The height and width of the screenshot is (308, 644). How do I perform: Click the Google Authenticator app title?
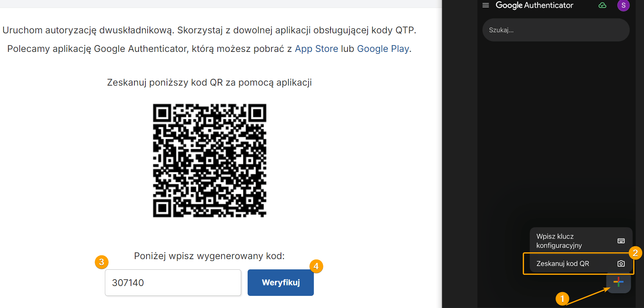[534, 5]
